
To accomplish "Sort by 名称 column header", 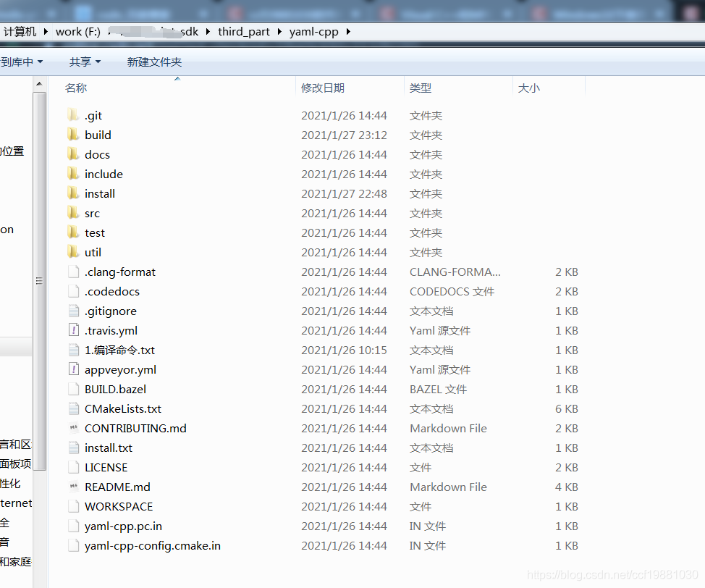I will coord(75,88).
